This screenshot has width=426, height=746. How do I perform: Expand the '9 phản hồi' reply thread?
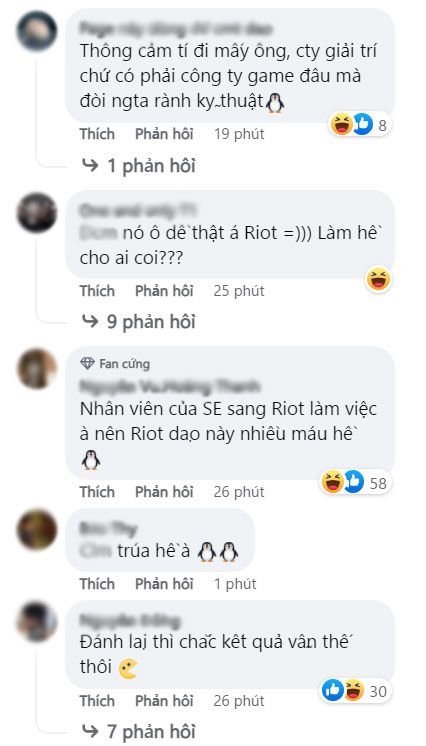[139, 322]
